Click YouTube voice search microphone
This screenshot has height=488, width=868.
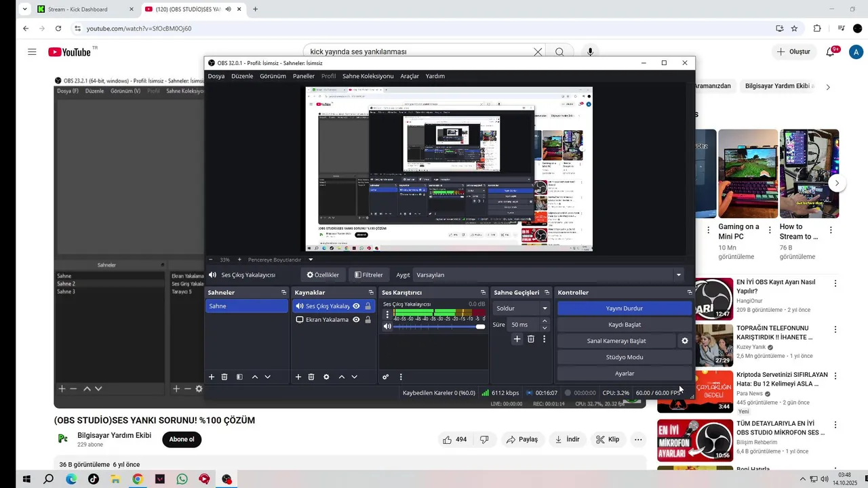591,52
